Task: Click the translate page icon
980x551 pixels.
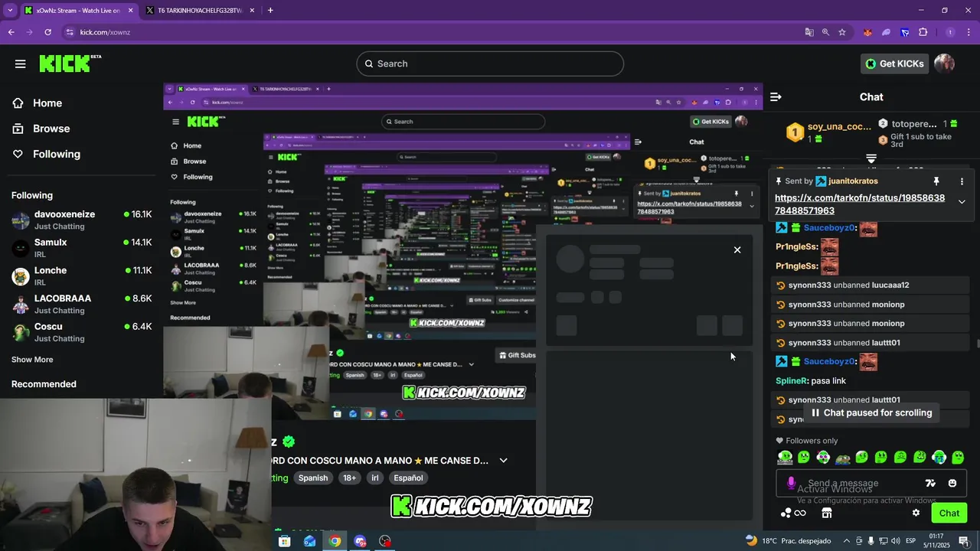Action: 809,32
